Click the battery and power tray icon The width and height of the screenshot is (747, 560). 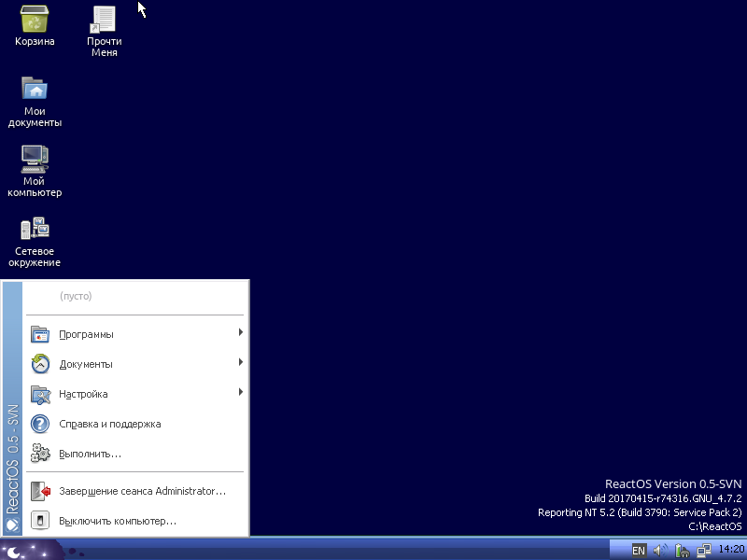(683, 551)
